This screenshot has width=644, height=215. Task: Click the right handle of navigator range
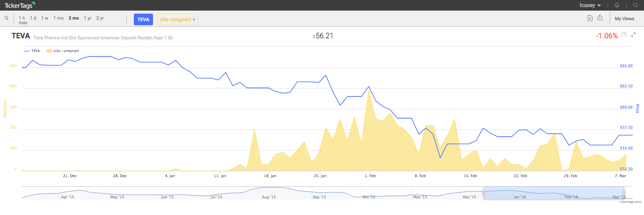point(624,193)
